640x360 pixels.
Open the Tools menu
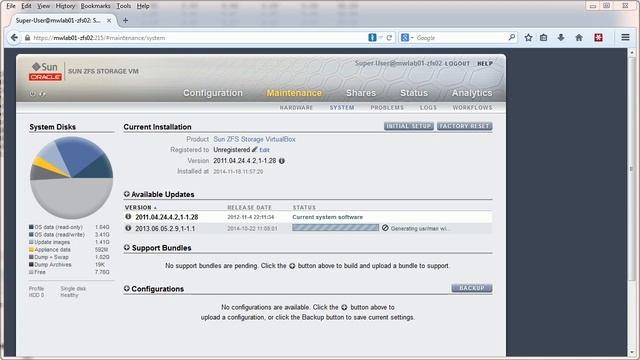[x=124, y=6]
